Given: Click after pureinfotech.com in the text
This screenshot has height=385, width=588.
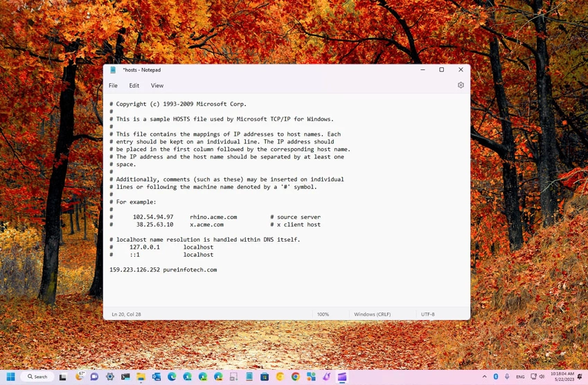Looking at the screenshot, I should [x=217, y=269].
